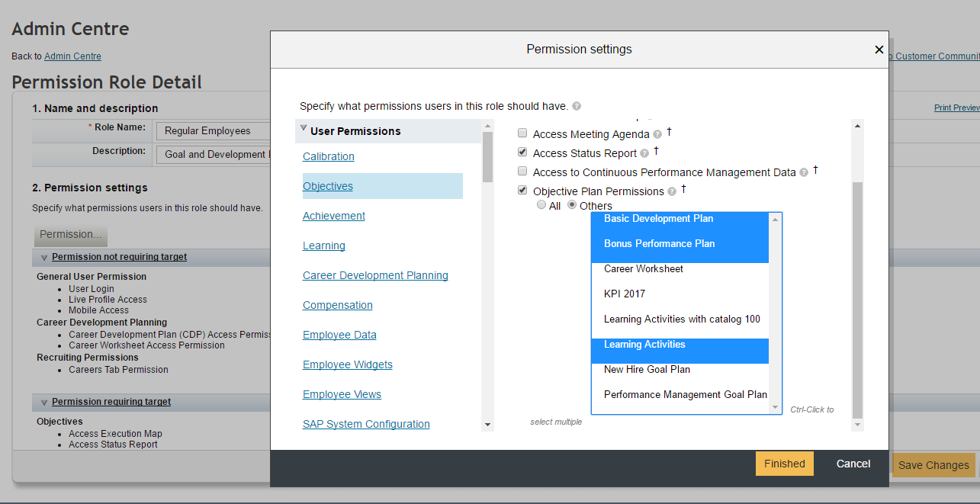980x504 pixels.
Task: Close the Permission settings dialog with X
Action: coord(879,50)
